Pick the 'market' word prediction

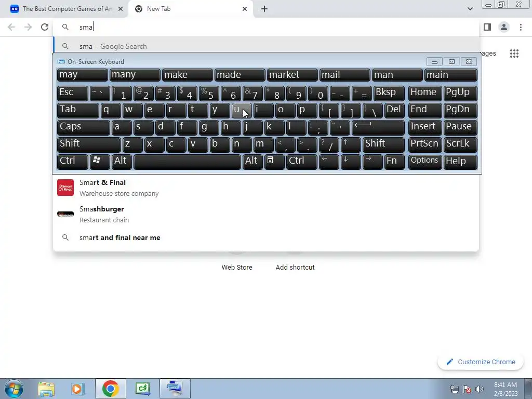(292, 75)
